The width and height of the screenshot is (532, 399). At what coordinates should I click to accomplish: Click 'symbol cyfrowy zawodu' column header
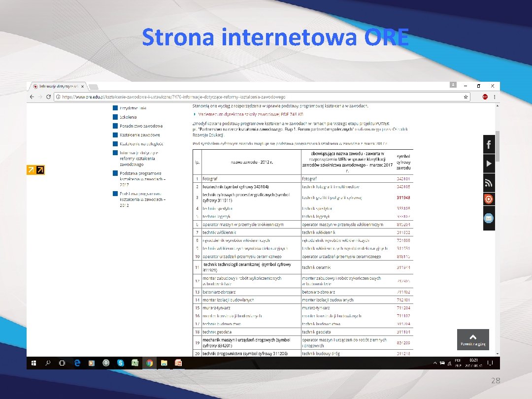tap(403, 162)
